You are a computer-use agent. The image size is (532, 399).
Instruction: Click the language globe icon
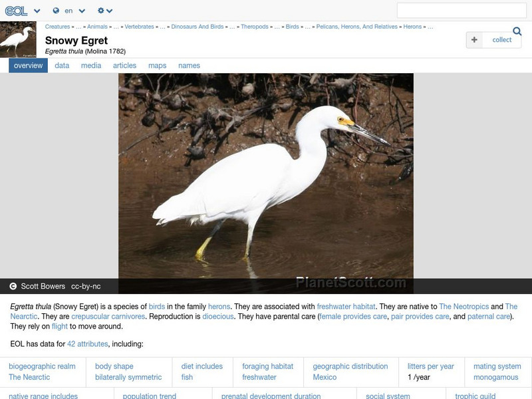tap(57, 11)
